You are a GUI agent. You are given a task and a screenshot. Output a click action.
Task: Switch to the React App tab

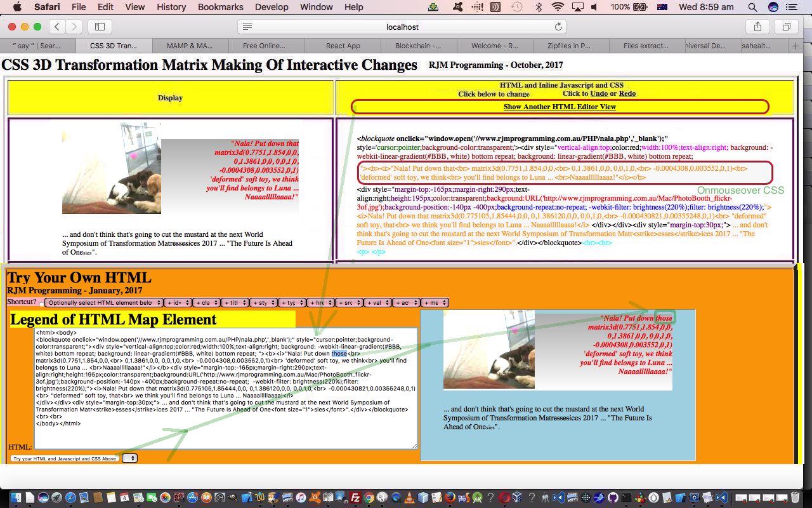pyautogui.click(x=343, y=46)
